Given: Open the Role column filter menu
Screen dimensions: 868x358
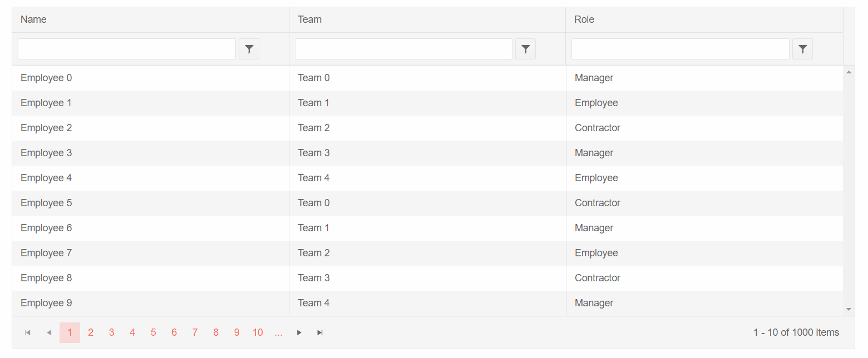Looking at the screenshot, I should [x=802, y=49].
